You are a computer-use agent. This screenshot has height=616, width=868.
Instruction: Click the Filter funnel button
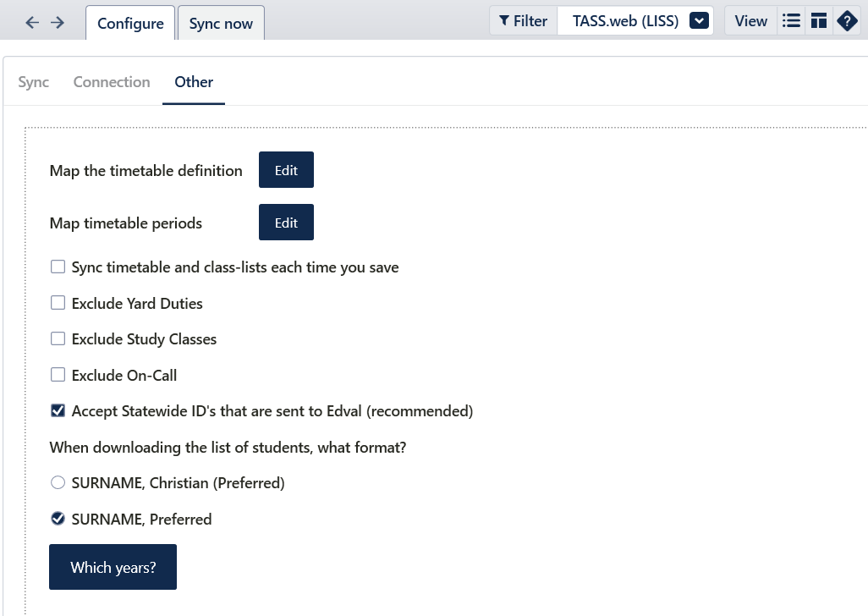[x=523, y=21]
